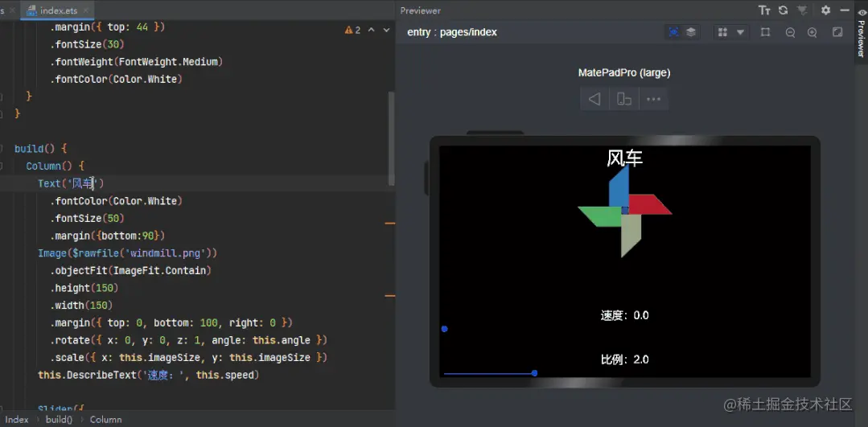Click the .height(150) code line
This screenshot has width=868, height=427.
[84, 288]
